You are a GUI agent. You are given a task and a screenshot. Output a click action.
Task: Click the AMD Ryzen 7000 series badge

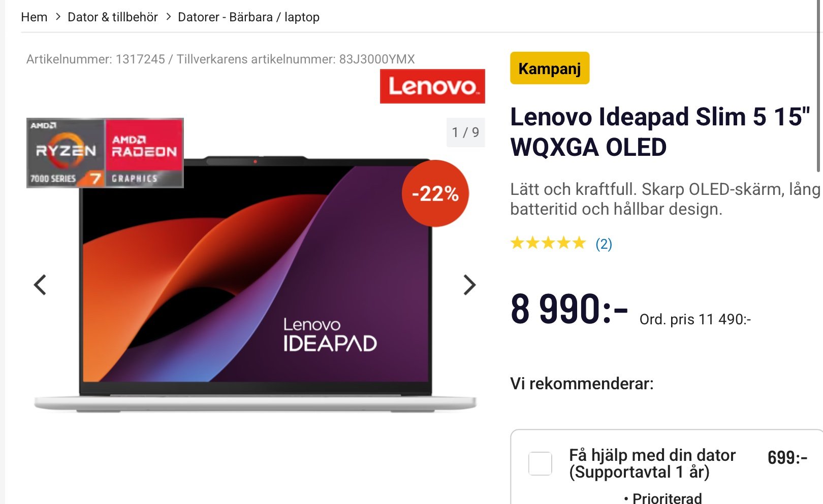66,153
